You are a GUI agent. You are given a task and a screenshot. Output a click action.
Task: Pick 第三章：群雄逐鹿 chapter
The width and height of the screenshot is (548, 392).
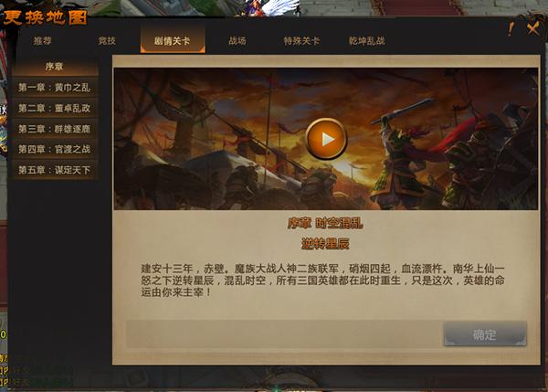55,129
